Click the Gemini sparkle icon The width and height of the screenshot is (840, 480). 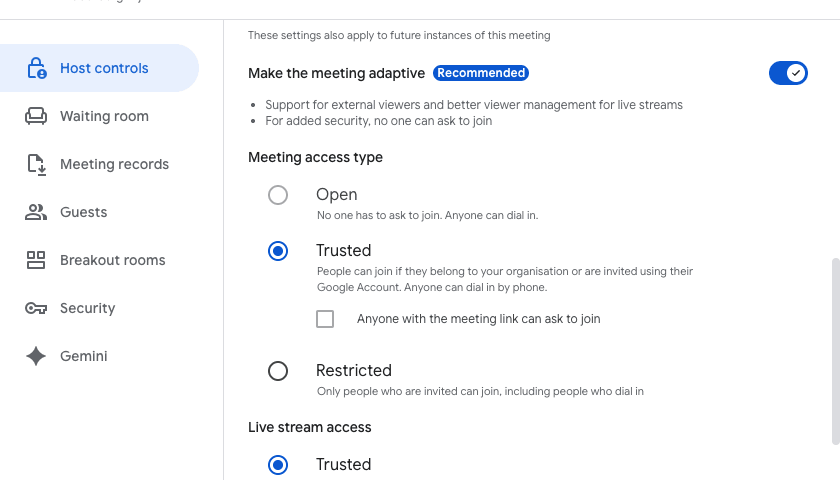36,356
